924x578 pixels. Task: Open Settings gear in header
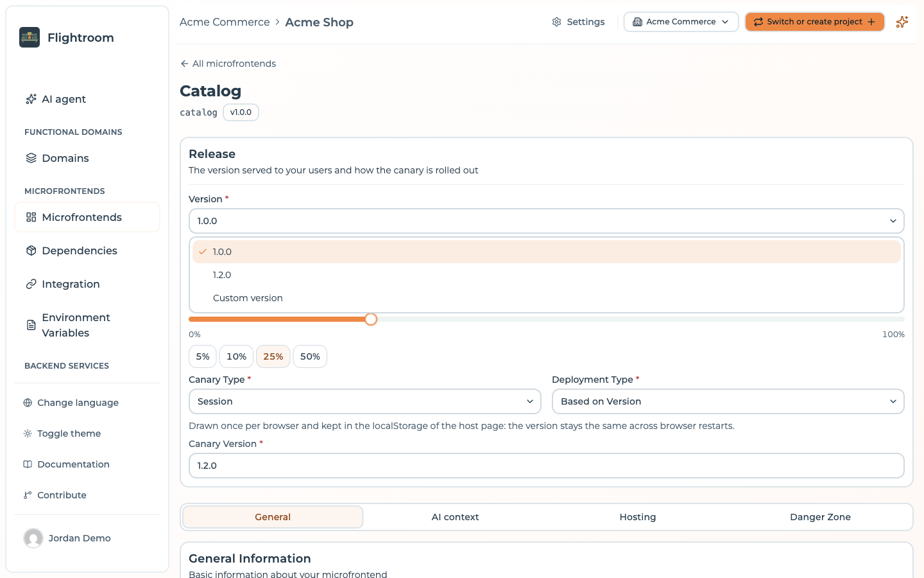pyautogui.click(x=578, y=22)
